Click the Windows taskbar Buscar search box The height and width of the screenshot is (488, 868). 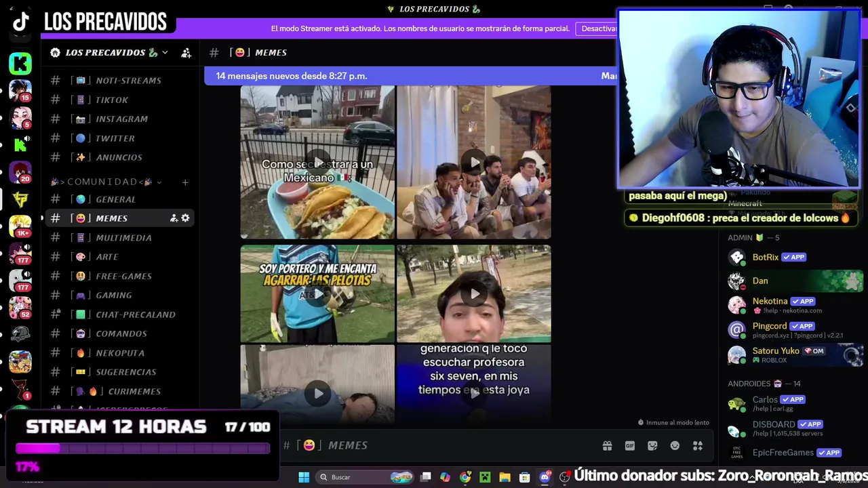(366, 477)
